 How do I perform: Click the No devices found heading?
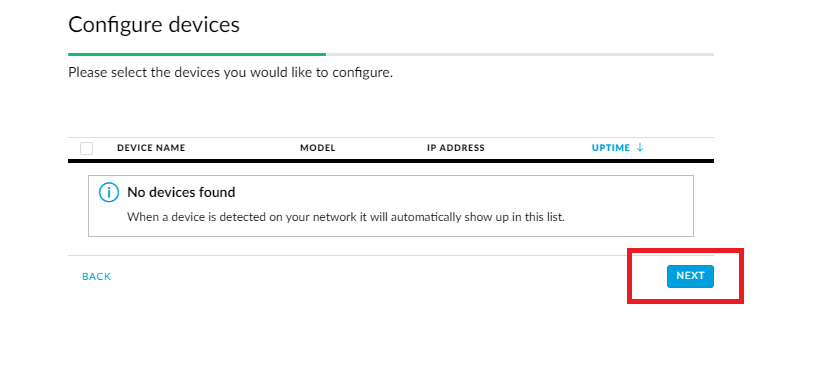(x=181, y=192)
